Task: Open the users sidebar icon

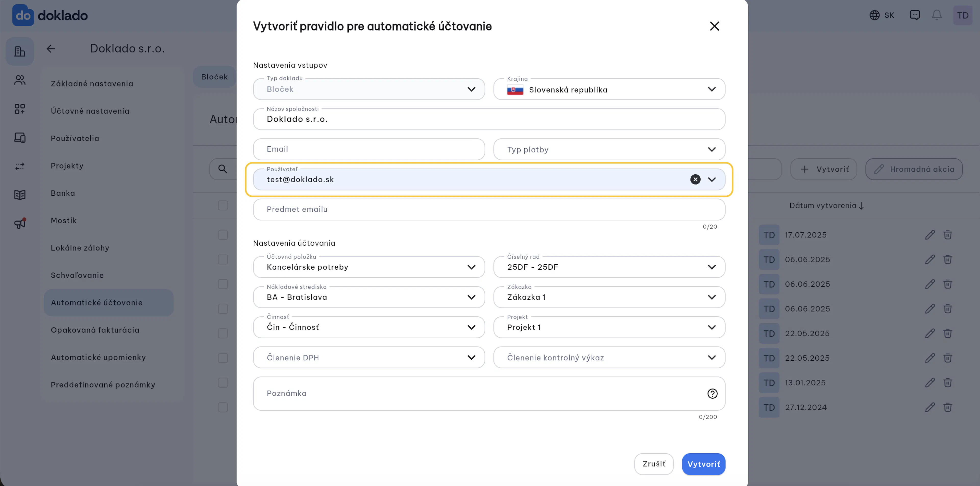Action: click(20, 80)
